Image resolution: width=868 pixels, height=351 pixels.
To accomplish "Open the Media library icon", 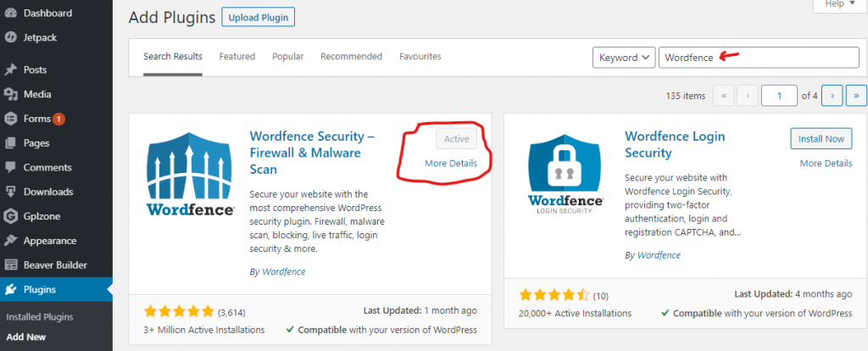I will tap(10, 94).
